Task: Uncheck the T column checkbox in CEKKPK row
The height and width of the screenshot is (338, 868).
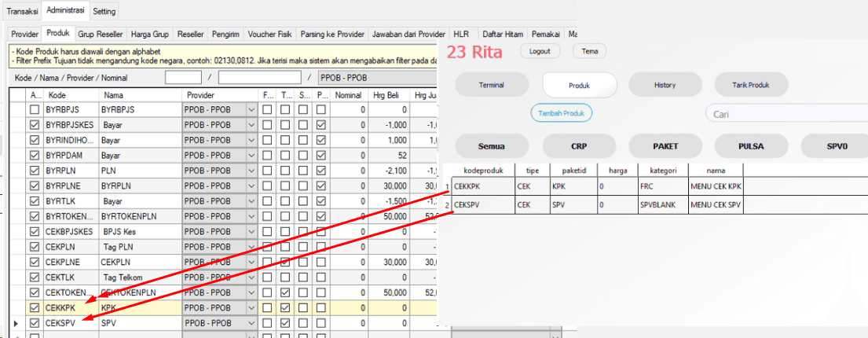Action: 285,307
